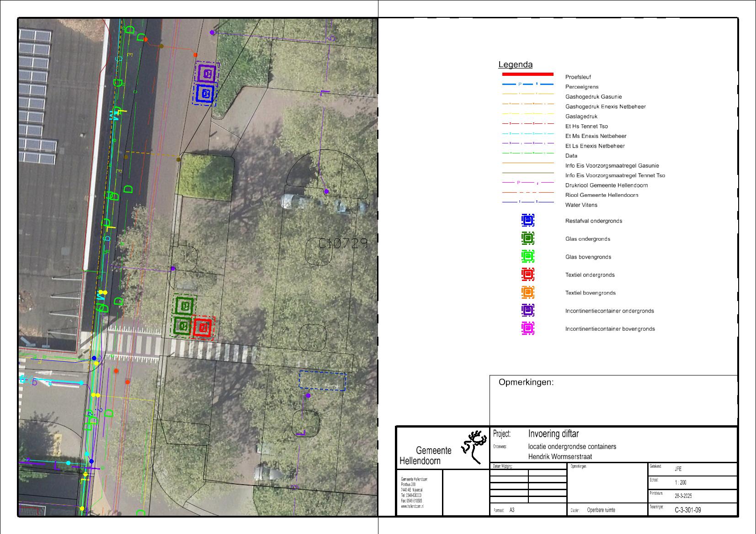Click the blue dashed rectangle on the map
Image resolution: width=756 pixels, height=534 pixels.
click(x=322, y=381)
